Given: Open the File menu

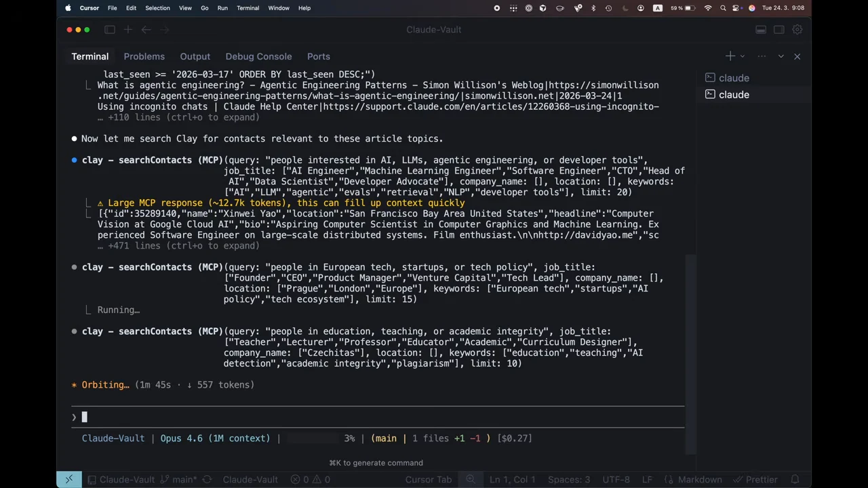Looking at the screenshot, I should pos(113,8).
